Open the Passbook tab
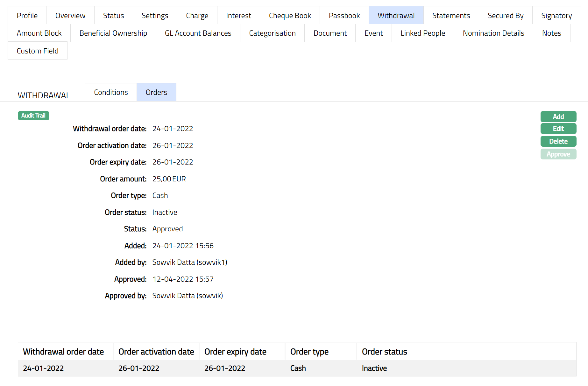This screenshot has width=588, height=386. pyautogui.click(x=344, y=16)
